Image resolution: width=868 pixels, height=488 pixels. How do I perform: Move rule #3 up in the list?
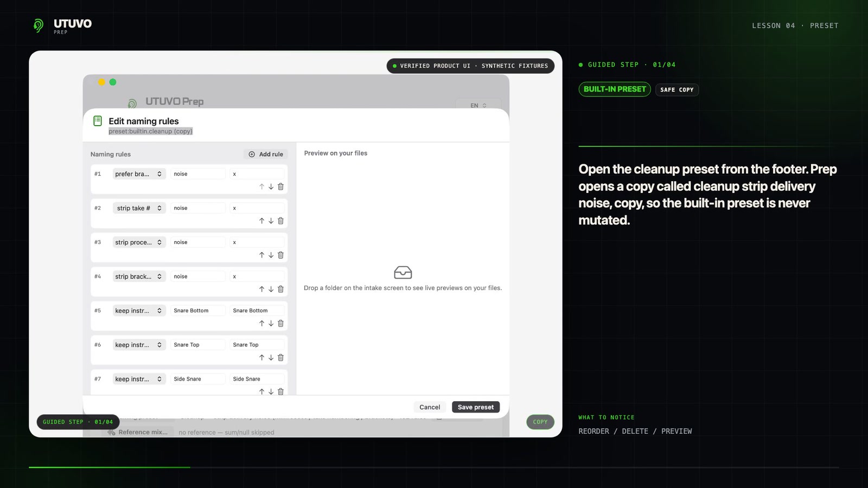(261, 255)
